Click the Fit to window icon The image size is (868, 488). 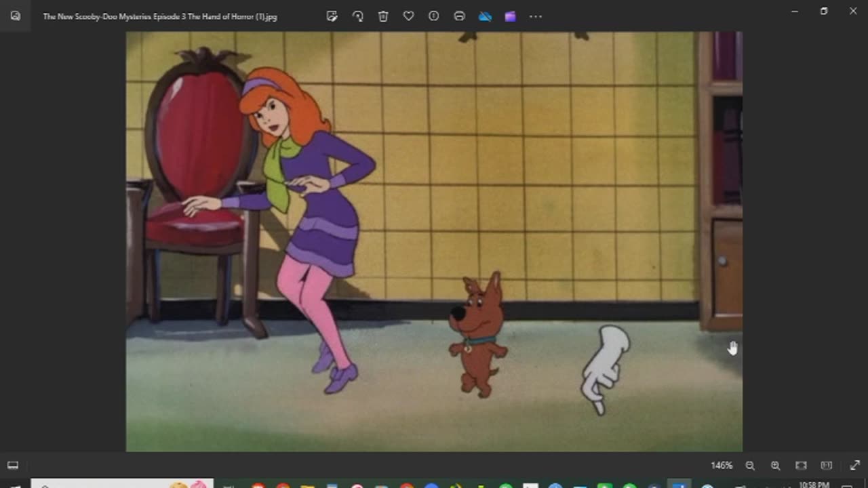(x=801, y=466)
